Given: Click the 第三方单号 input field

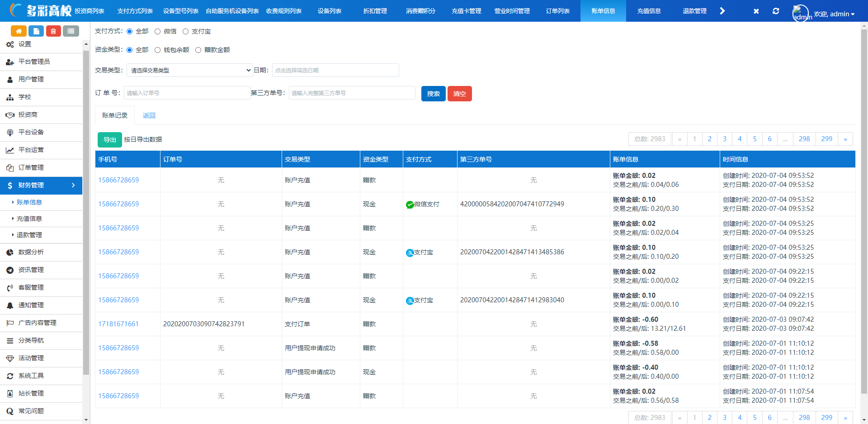Looking at the screenshot, I should (352, 93).
